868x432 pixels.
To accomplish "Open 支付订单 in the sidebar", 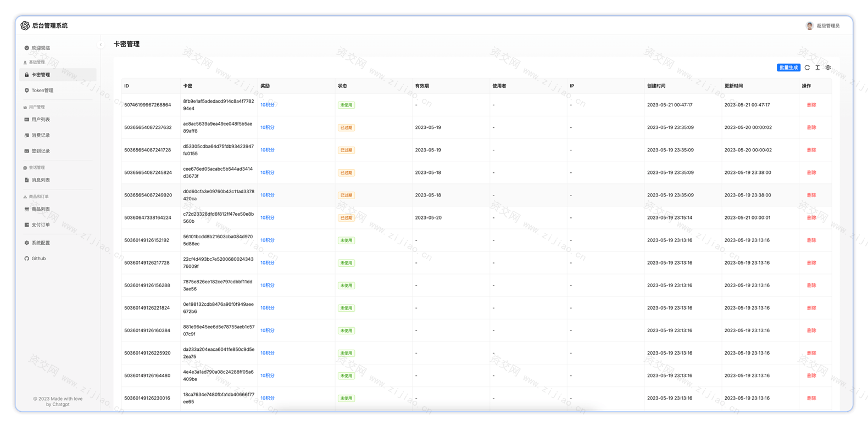I will point(58,225).
